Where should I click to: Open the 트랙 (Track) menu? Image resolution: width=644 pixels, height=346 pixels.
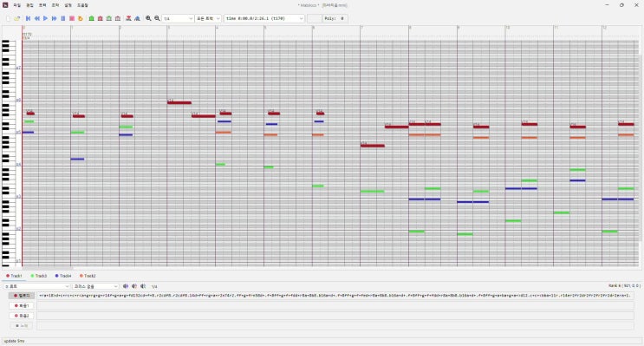pos(42,5)
